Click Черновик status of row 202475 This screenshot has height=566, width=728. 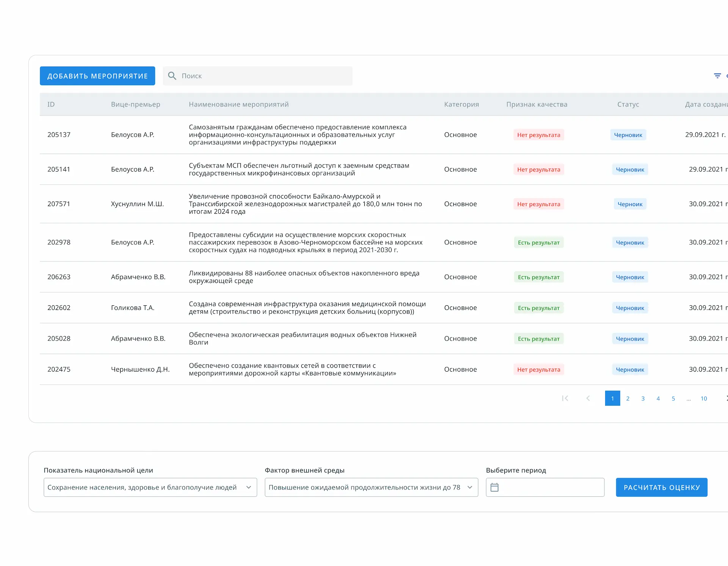coord(630,369)
